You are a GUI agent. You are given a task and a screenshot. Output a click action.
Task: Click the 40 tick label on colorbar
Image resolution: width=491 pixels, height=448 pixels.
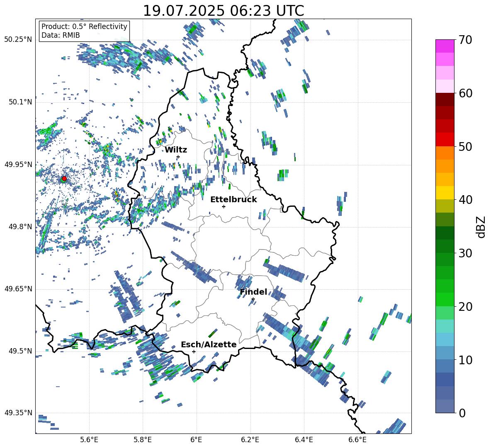[465, 200]
